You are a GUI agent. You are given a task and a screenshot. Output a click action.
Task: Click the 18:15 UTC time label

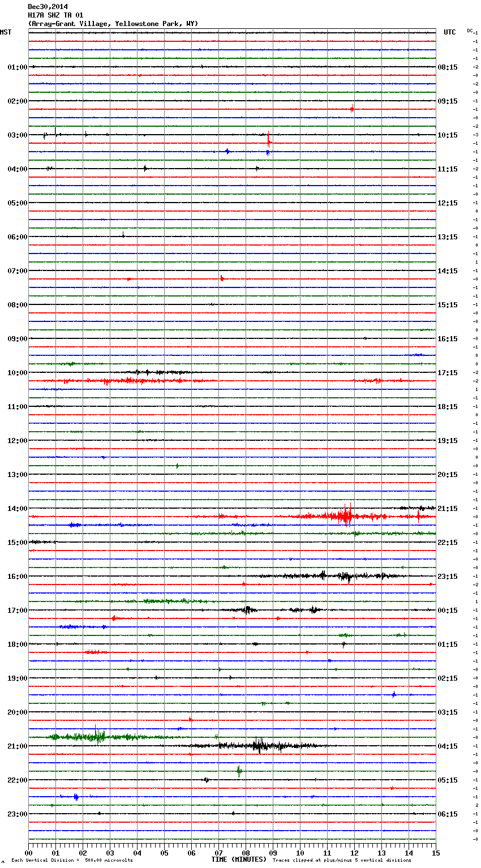448,407
